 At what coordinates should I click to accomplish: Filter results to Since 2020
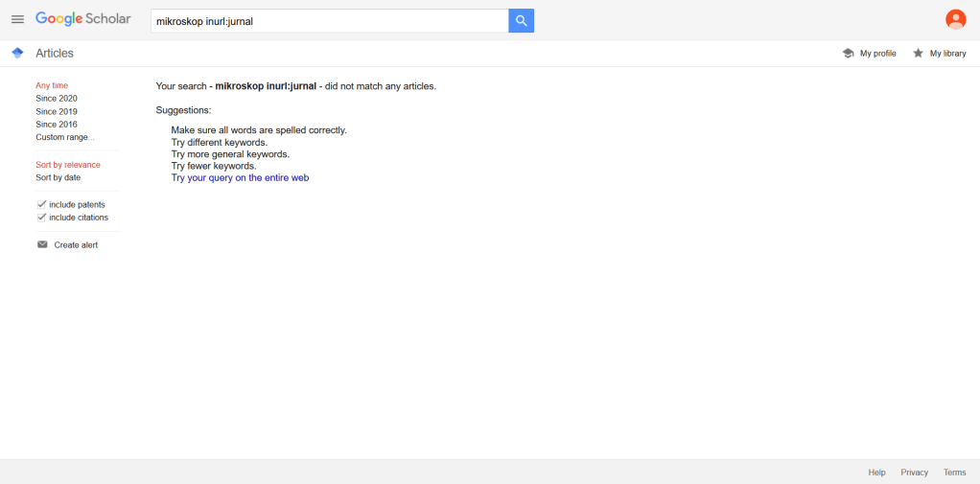[57, 99]
